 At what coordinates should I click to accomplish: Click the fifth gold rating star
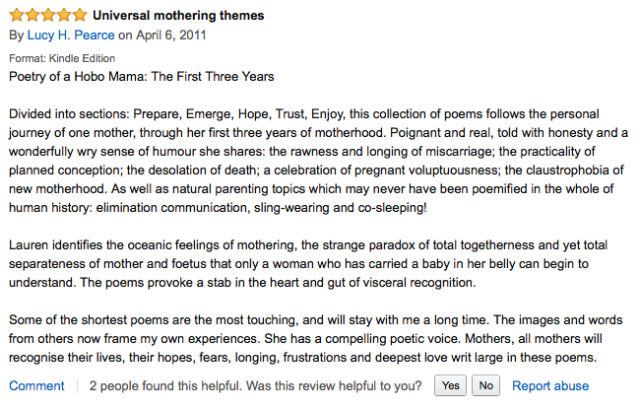79,16
